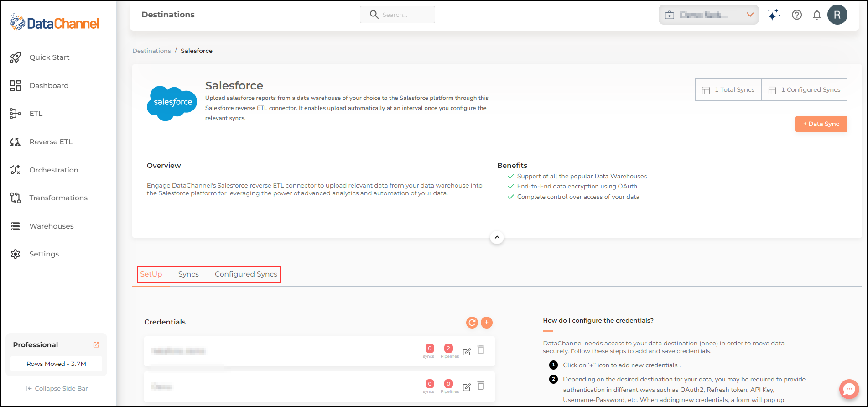868x407 pixels.
Task: Open Orchestration in the sidebar
Action: pos(54,170)
